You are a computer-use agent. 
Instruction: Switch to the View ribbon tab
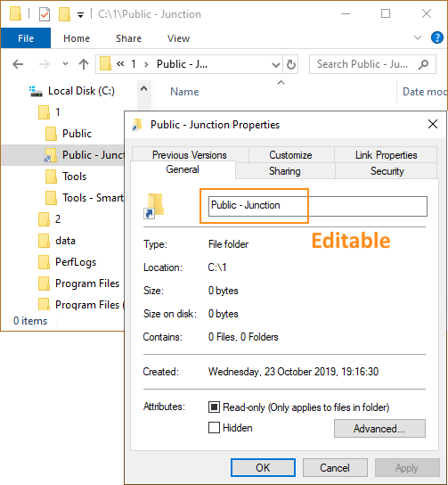point(178,38)
